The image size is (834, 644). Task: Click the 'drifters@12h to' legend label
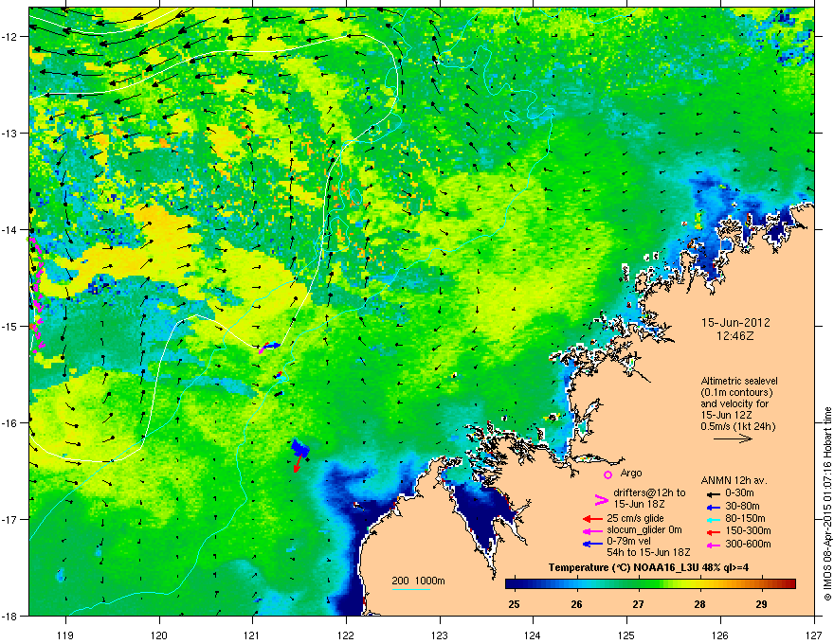click(x=649, y=493)
